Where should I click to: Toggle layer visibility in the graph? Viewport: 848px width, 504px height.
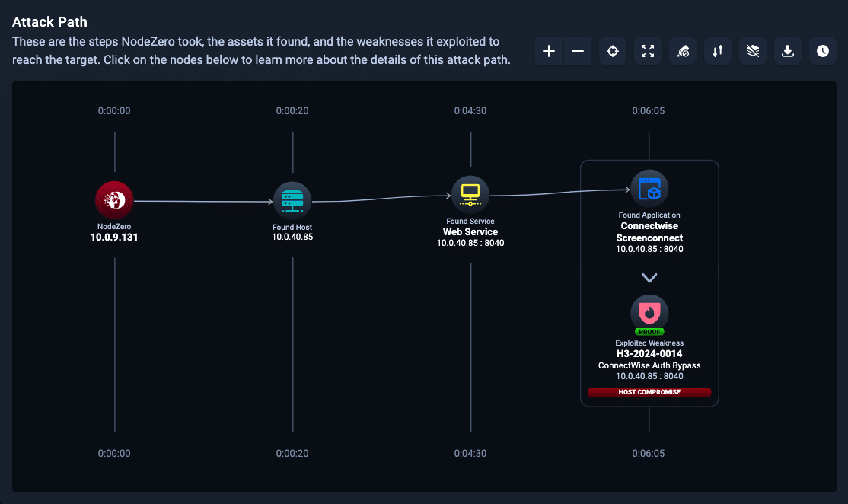pyautogui.click(x=752, y=51)
